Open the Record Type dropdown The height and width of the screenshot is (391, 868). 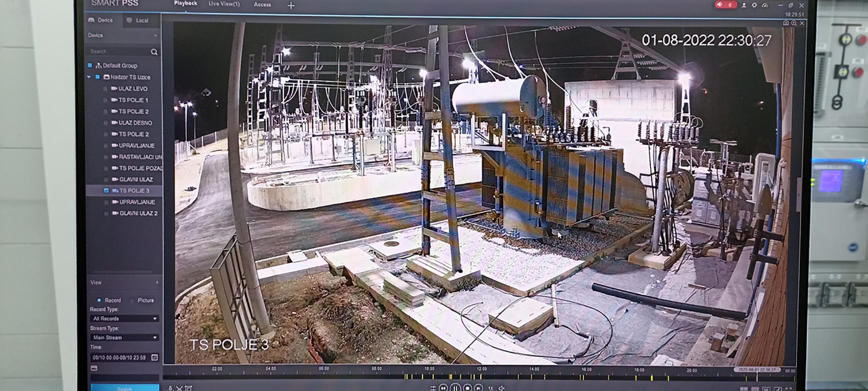[x=124, y=318]
